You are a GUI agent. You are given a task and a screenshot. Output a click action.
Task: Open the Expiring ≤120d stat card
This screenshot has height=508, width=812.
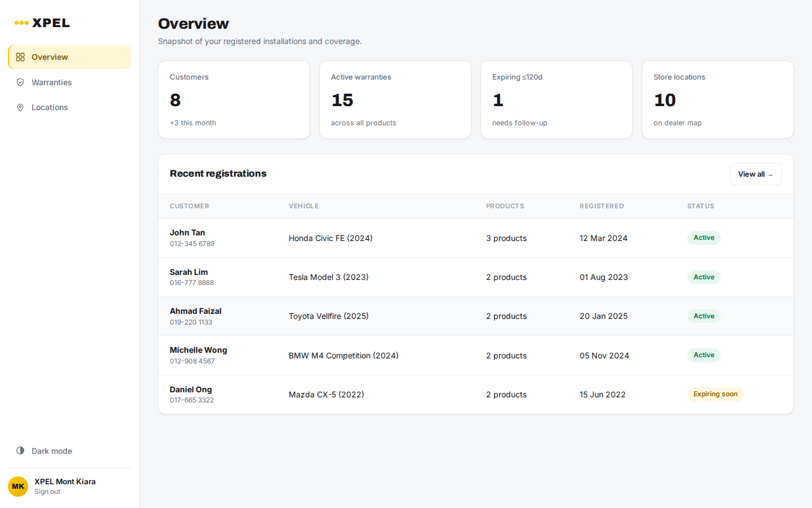(557, 100)
